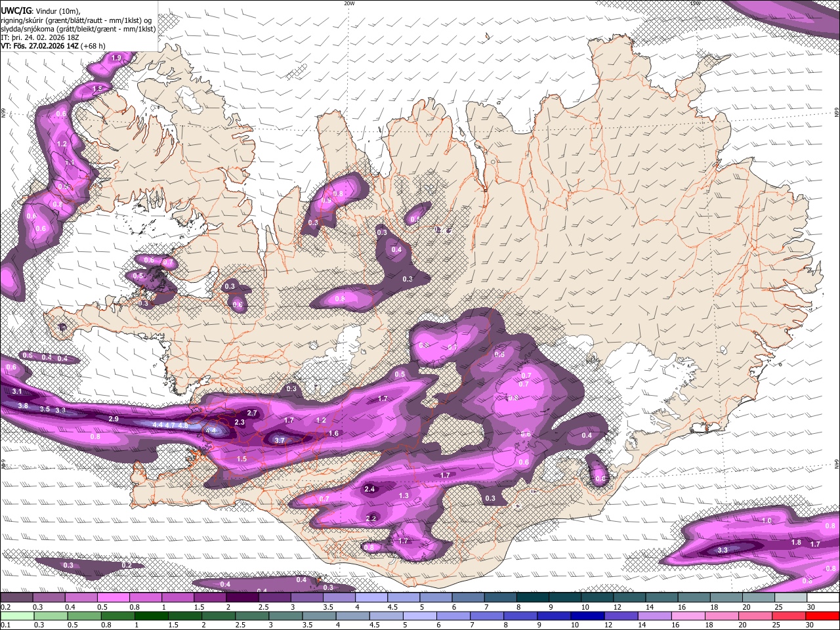Click the UWC/IG title in the header
840x630 pixels.
pyautogui.click(x=15, y=11)
